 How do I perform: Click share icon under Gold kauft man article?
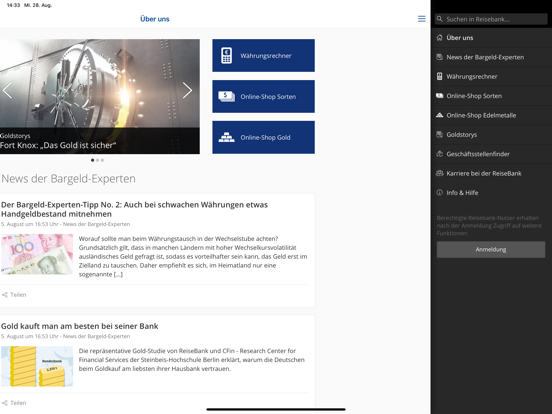[x=5, y=403]
